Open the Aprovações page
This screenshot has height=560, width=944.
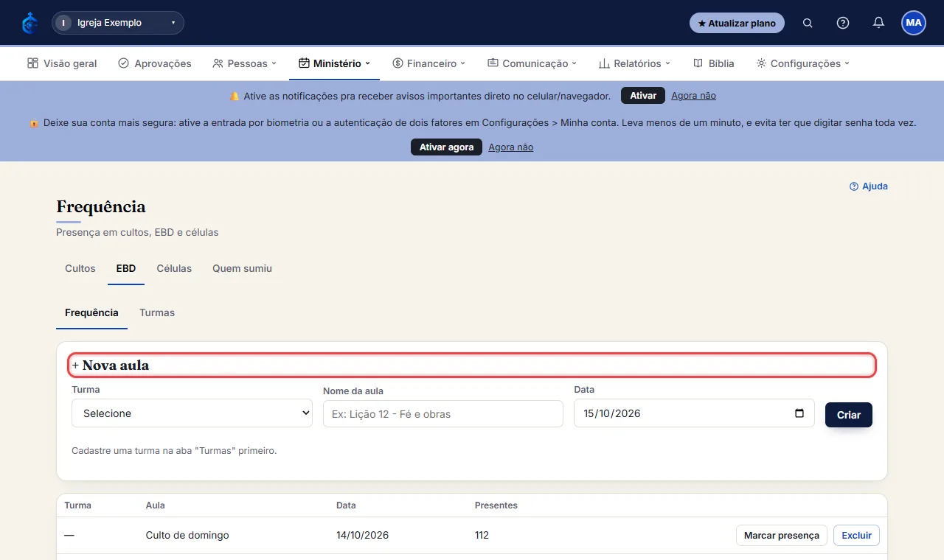point(155,63)
